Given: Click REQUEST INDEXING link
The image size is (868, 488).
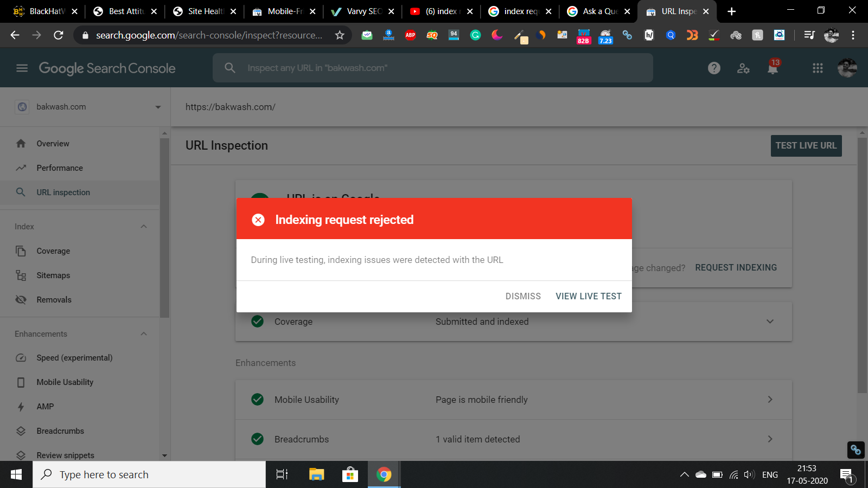Looking at the screenshot, I should [x=736, y=268].
